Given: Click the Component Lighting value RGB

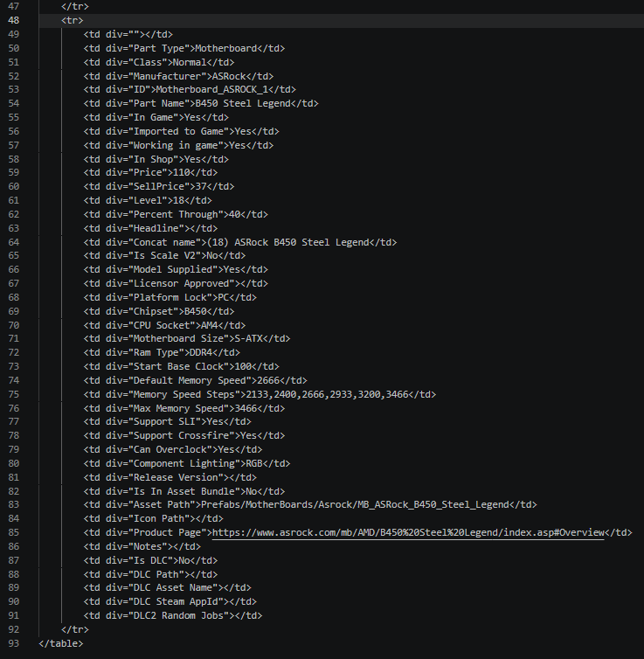Looking at the screenshot, I should (x=253, y=463).
